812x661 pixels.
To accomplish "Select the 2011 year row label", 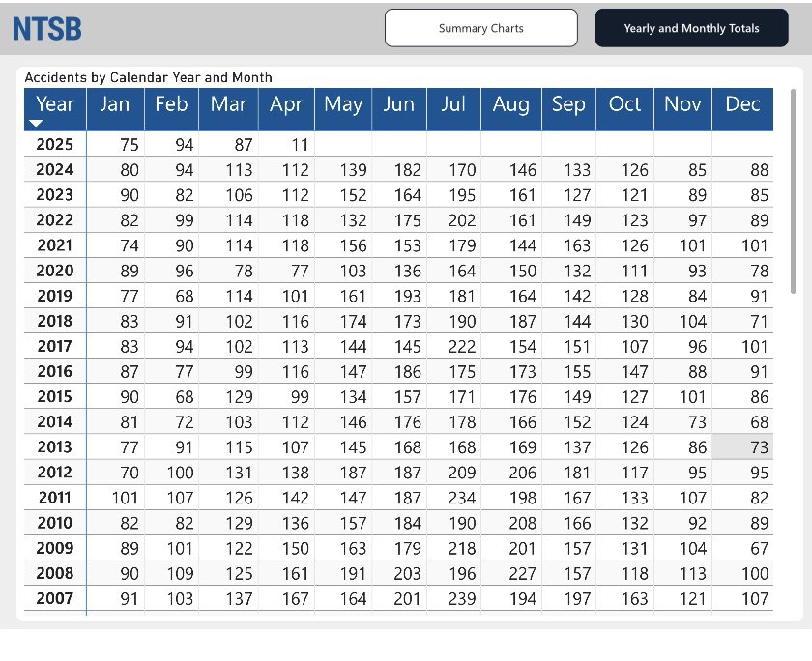I will point(55,498).
